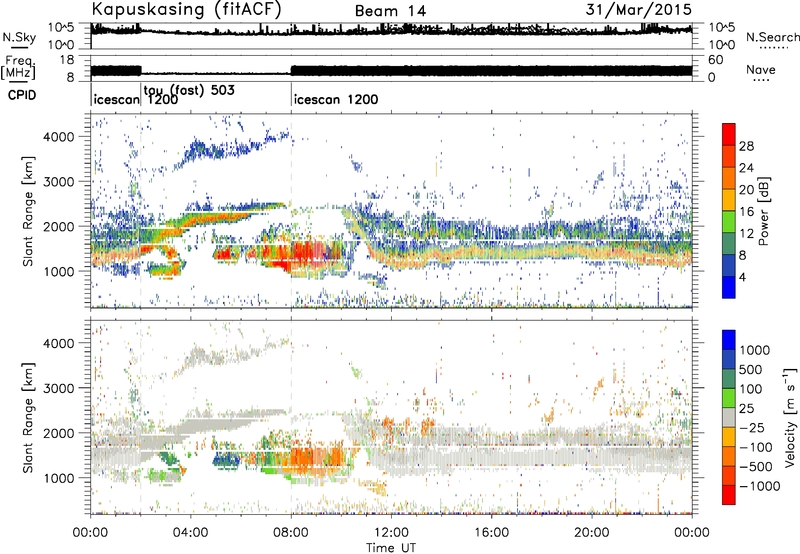Viewport: 800px width, 554px height.
Task: Click the Velocity [m s-1] colorbar label
Action: tap(790, 417)
